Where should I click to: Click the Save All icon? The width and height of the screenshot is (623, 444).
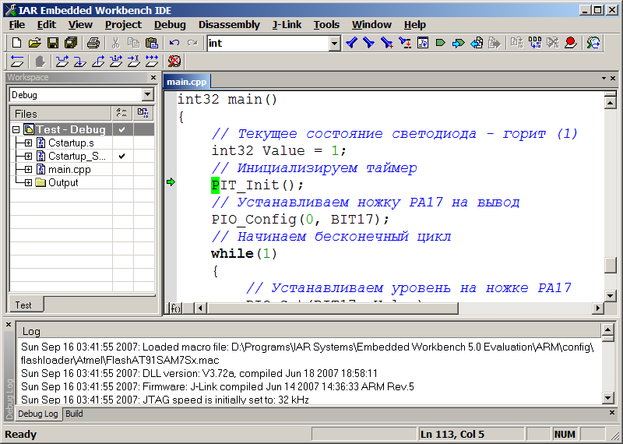71,43
